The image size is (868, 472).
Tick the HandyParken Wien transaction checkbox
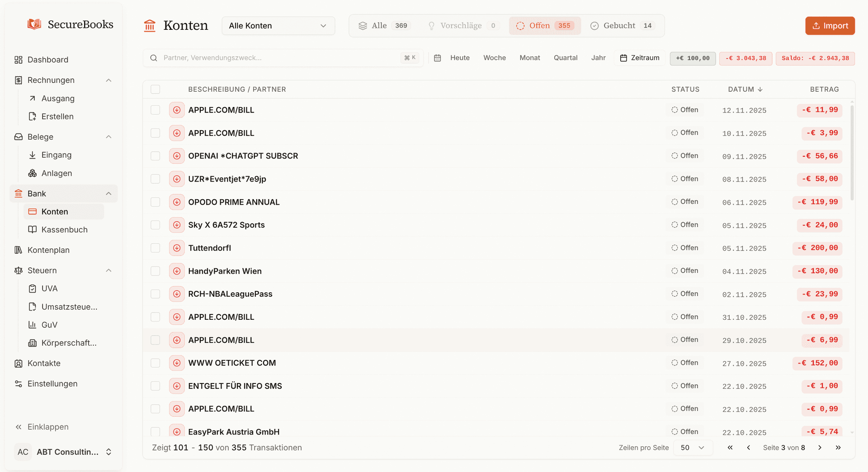[156, 271]
